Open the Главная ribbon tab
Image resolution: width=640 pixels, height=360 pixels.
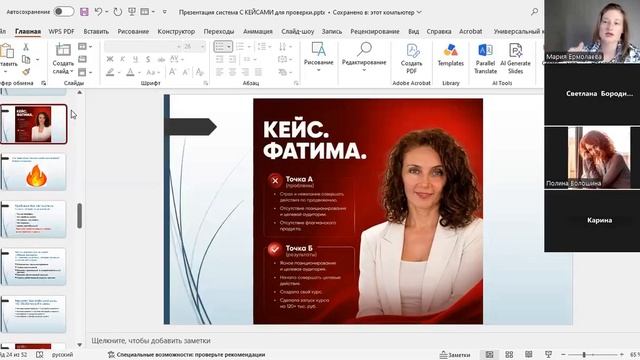28,31
